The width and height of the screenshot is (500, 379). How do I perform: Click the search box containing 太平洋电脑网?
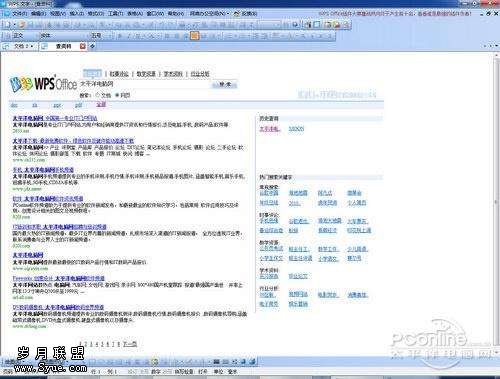pyautogui.click(x=144, y=84)
